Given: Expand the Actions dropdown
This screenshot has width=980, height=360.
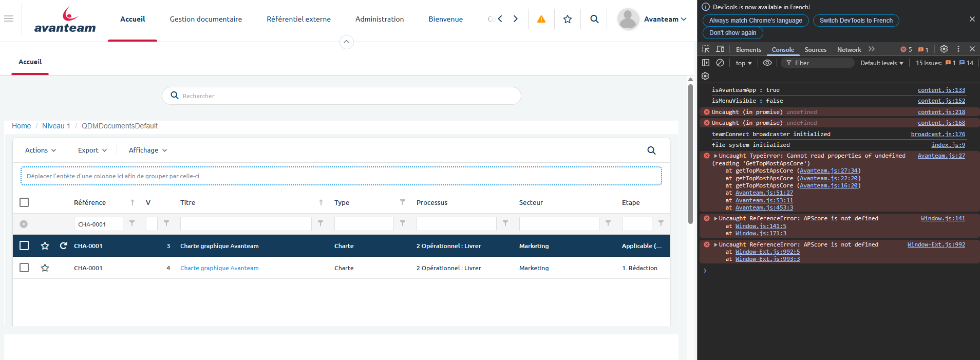Looking at the screenshot, I should click(x=41, y=150).
